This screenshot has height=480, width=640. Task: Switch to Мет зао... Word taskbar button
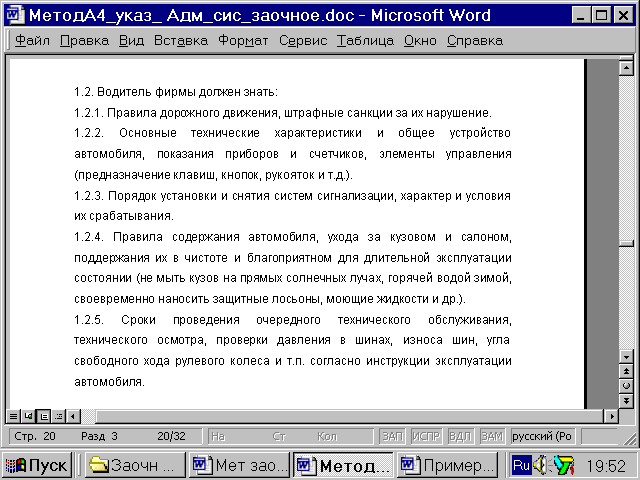pyautogui.click(x=239, y=465)
